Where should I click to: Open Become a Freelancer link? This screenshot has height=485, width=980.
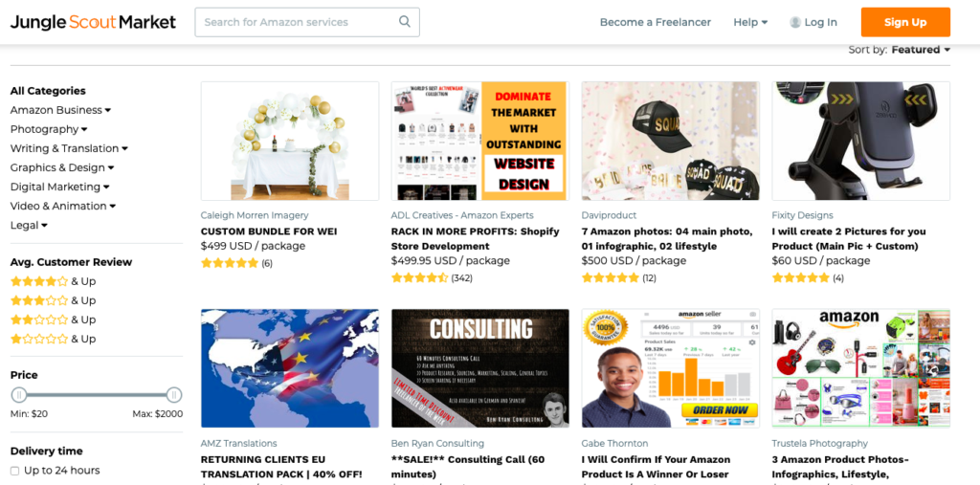point(655,23)
